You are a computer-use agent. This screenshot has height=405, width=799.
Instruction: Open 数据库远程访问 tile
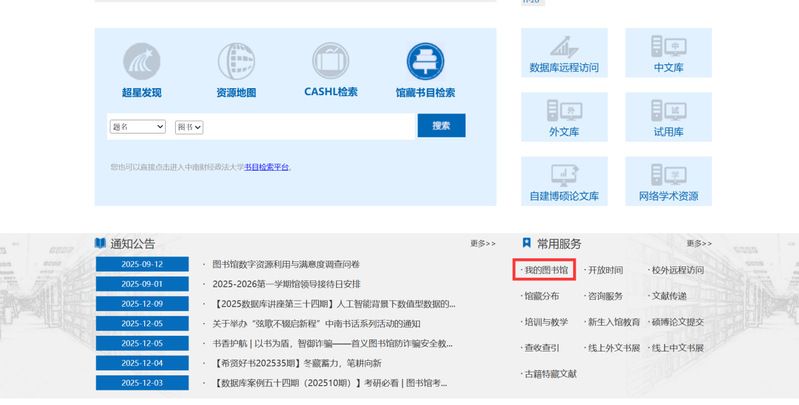[564, 54]
